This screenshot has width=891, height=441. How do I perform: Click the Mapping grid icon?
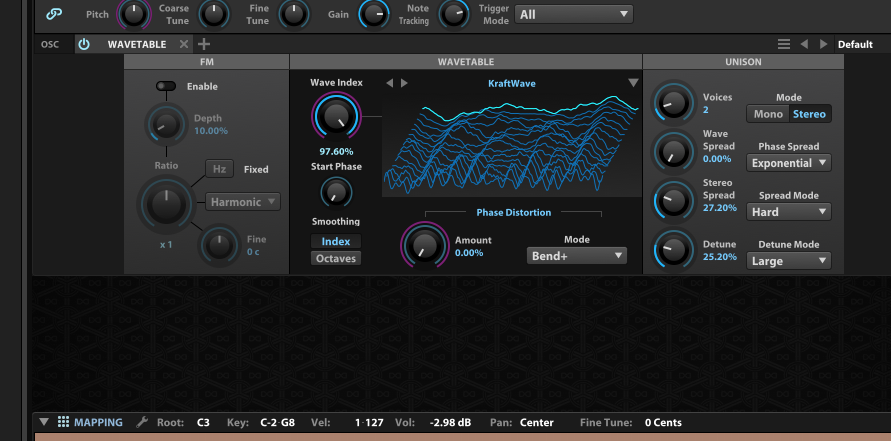click(x=63, y=422)
